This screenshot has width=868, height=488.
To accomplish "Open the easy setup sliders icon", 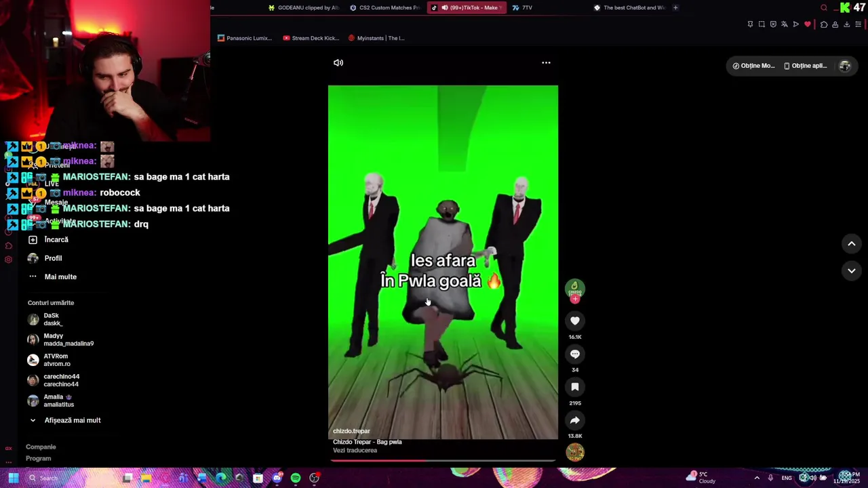I will tap(859, 24).
